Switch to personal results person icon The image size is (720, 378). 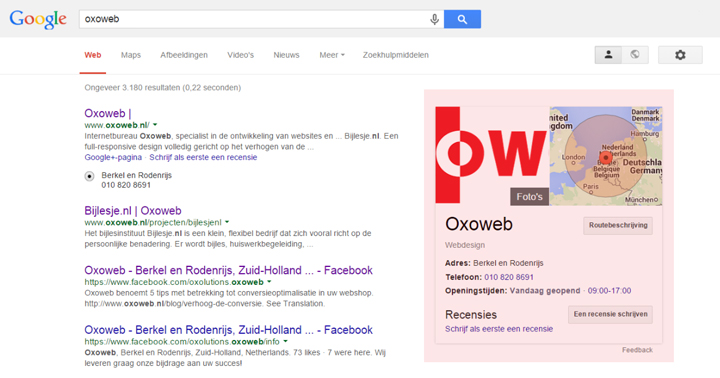608,55
